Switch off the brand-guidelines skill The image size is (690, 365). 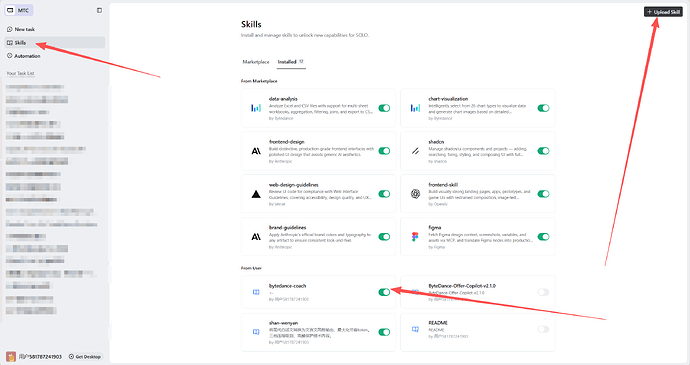pos(384,237)
